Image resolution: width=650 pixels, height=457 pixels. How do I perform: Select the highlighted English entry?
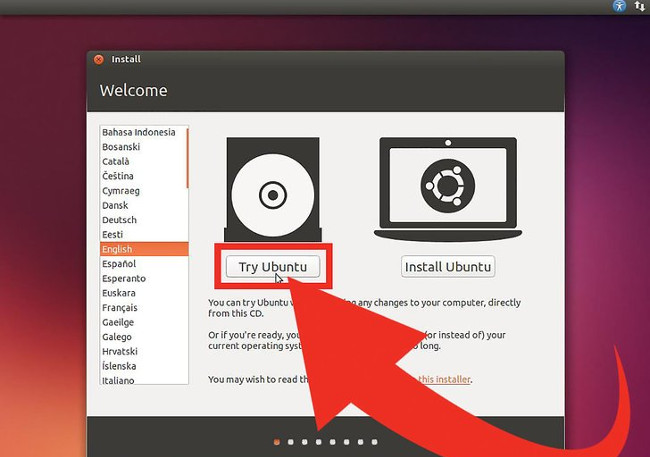[144, 249]
